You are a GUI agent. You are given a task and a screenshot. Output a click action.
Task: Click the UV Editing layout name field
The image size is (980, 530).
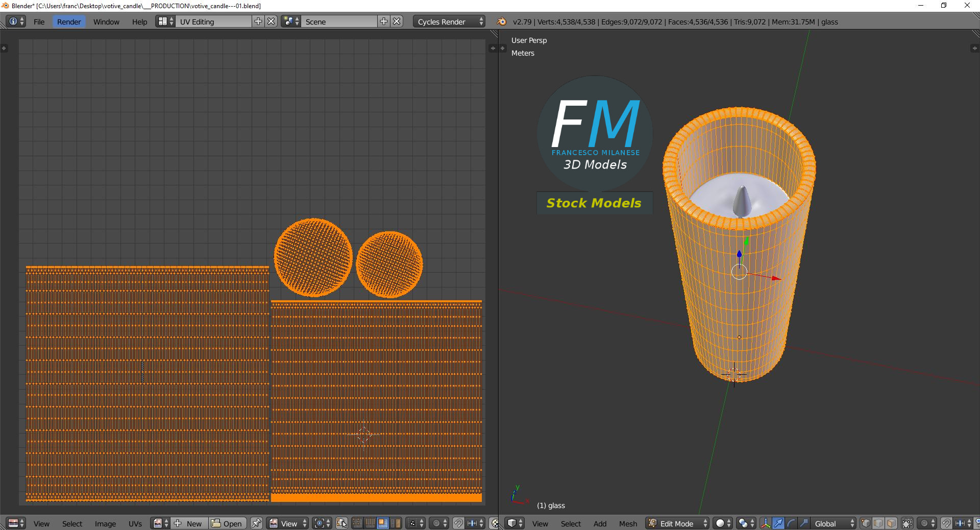coord(214,21)
